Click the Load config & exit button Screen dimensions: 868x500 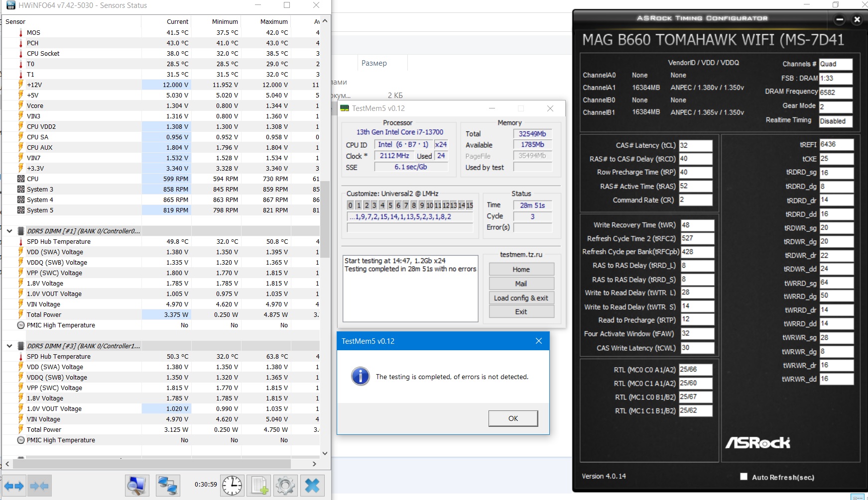(521, 298)
